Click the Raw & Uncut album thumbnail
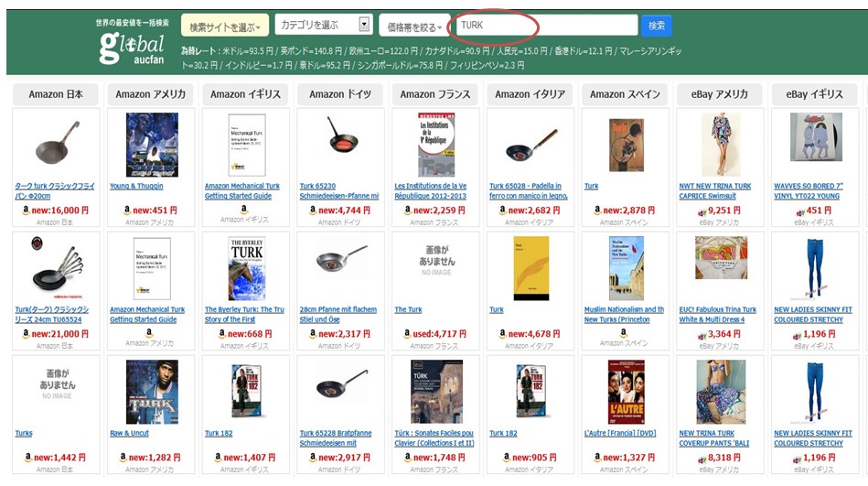Viewport: 868px width, 486px height. pyautogui.click(x=152, y=392)
